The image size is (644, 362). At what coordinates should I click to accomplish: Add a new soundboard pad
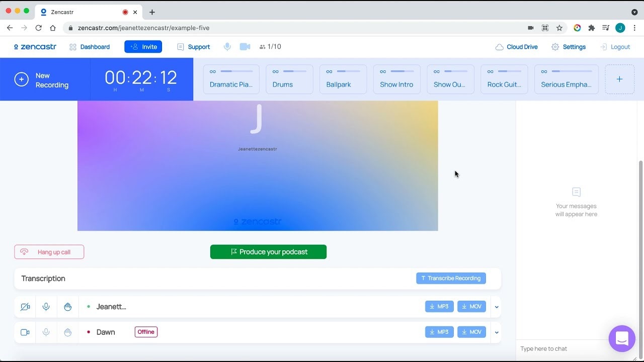(620, 79)
